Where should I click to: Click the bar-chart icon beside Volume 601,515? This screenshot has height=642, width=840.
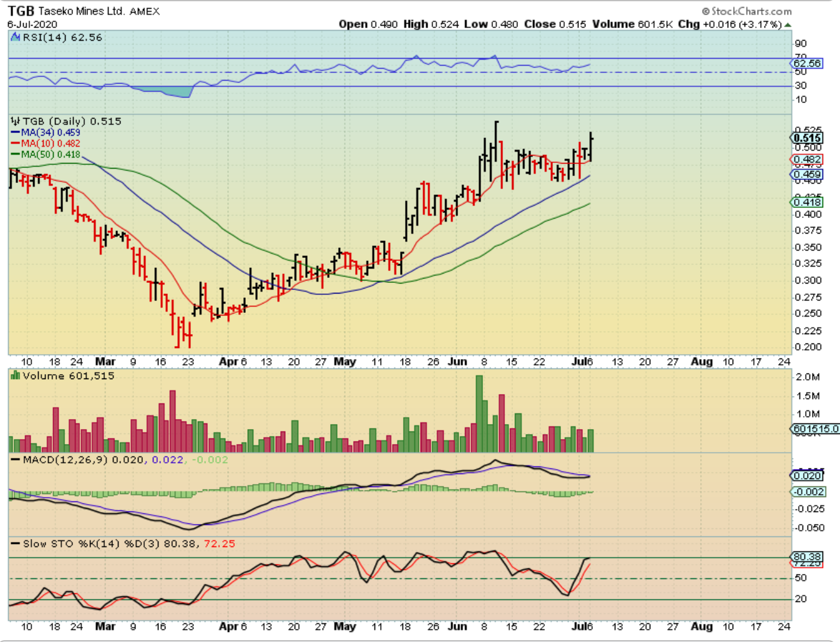[16, 375]
